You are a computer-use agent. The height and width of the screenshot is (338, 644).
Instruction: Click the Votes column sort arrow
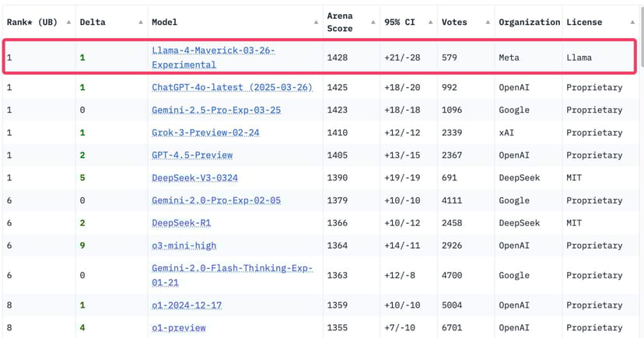tap(488, 23)
